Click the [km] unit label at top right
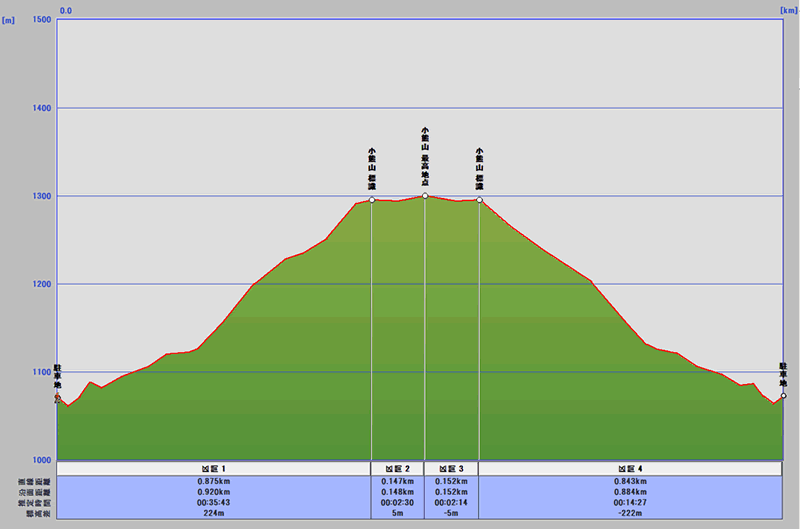The image size is (800, 529). pos(788,10)
